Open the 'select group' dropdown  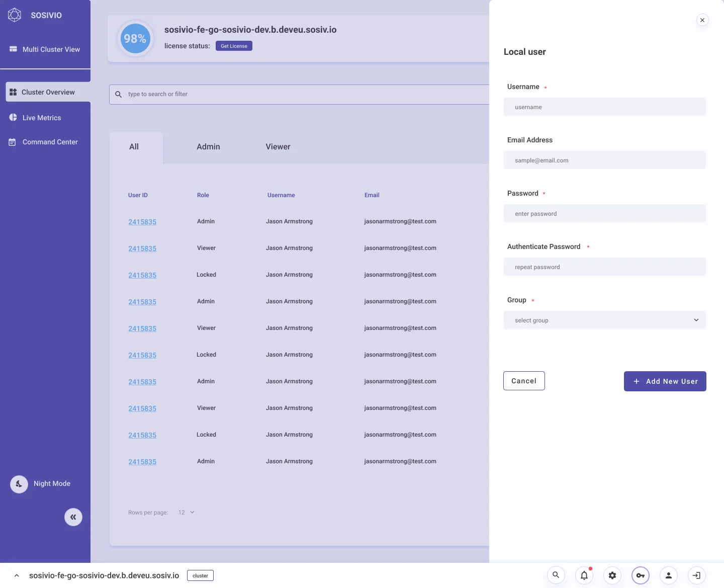605,320
